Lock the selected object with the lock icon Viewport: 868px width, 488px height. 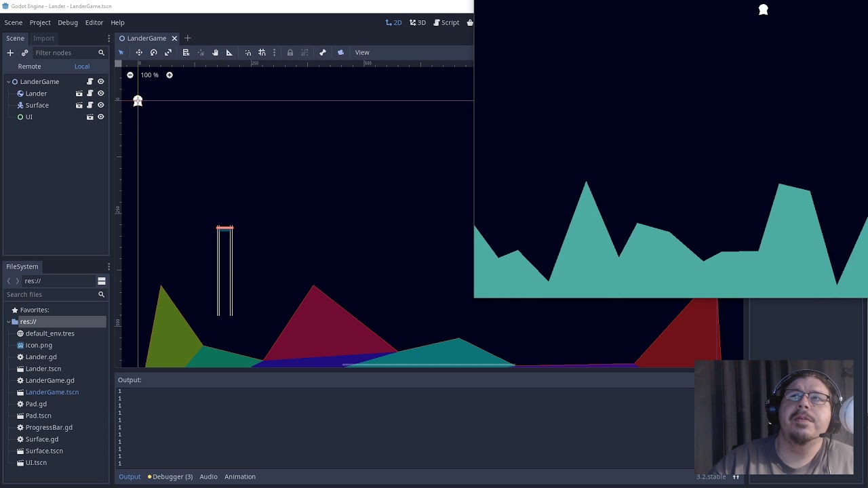tap(290, 53)
